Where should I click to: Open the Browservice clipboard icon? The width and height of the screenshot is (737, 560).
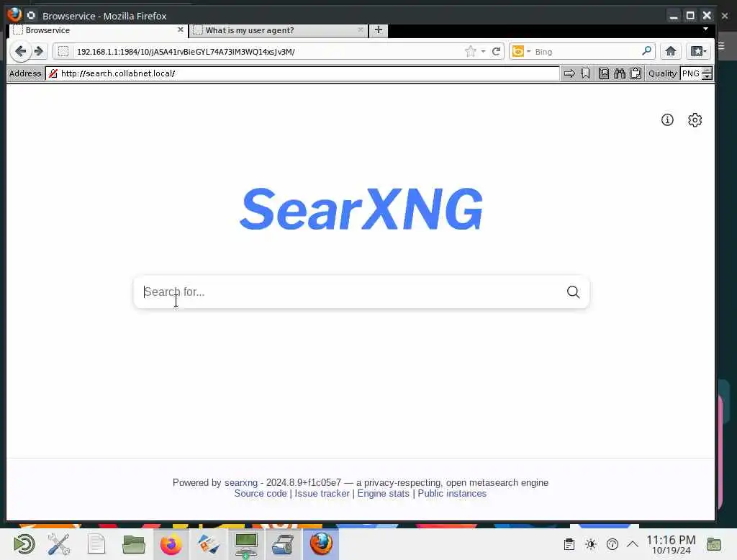click(636, 73)
